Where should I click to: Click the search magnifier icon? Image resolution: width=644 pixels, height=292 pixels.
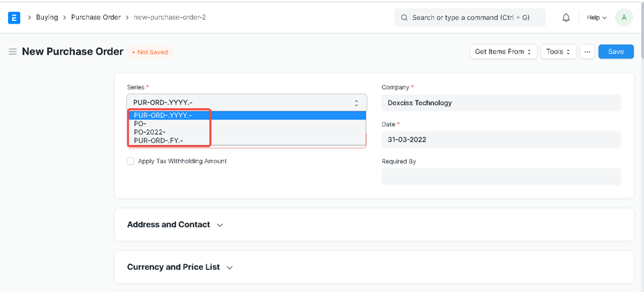(x=405, y=18)
